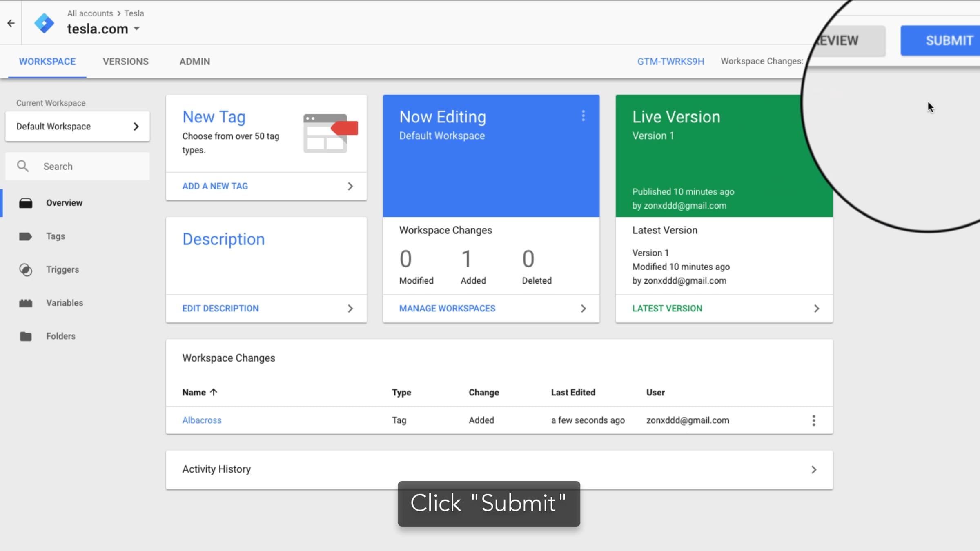
Task: Click the Tag Manager diamond logo
Action: pyautogui.click(x=44, y=23)
